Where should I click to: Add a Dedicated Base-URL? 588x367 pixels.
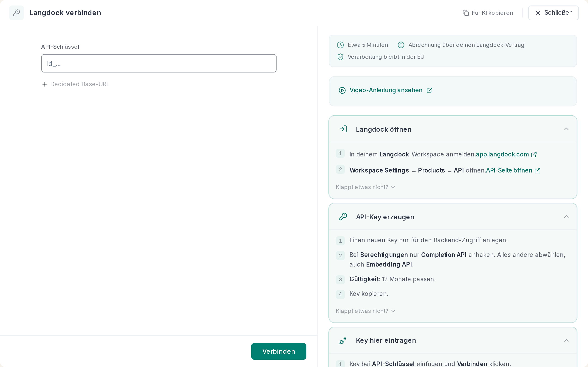click(x=76, y=84)
